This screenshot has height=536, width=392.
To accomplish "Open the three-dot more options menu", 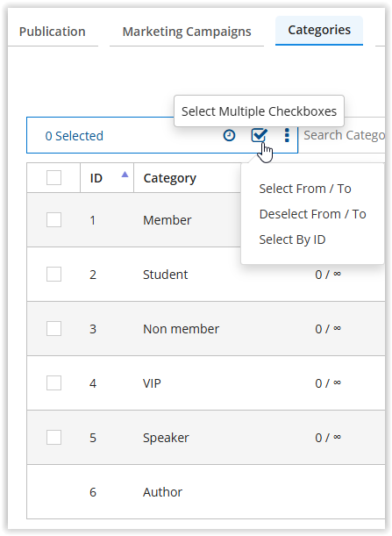I will (x=287, y=135).
